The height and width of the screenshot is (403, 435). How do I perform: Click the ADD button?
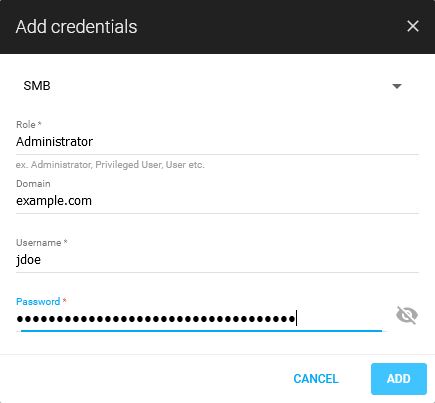(399, 379)
